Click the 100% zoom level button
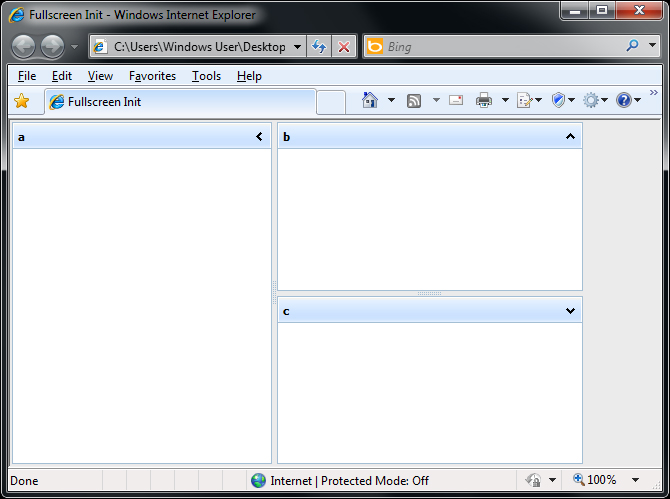The width and height of the screenshot is (670, 499). coord(595,480)
